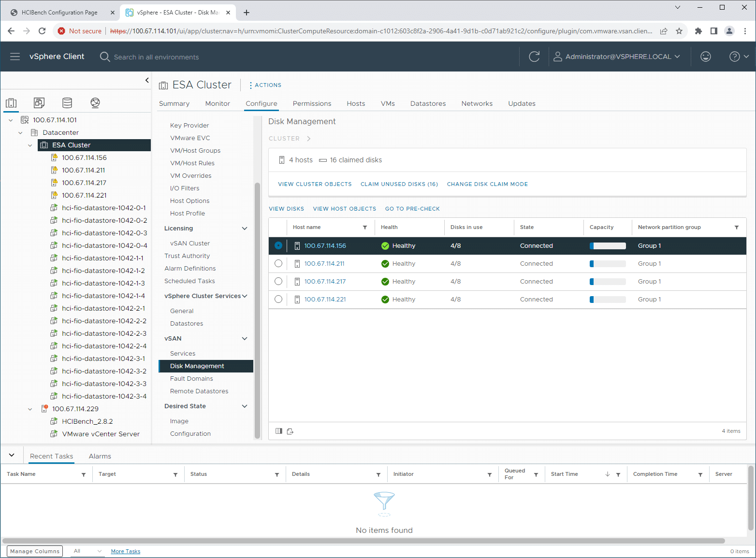Collapse vSphere Cluster Services section
Screen dimensions: 756x558
(x=245, y=296)
